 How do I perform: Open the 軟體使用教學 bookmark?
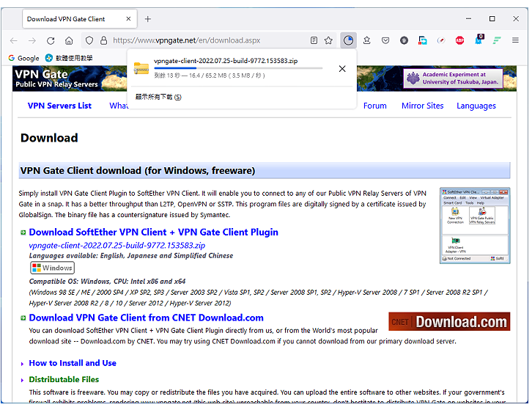(x=69, y=58)
